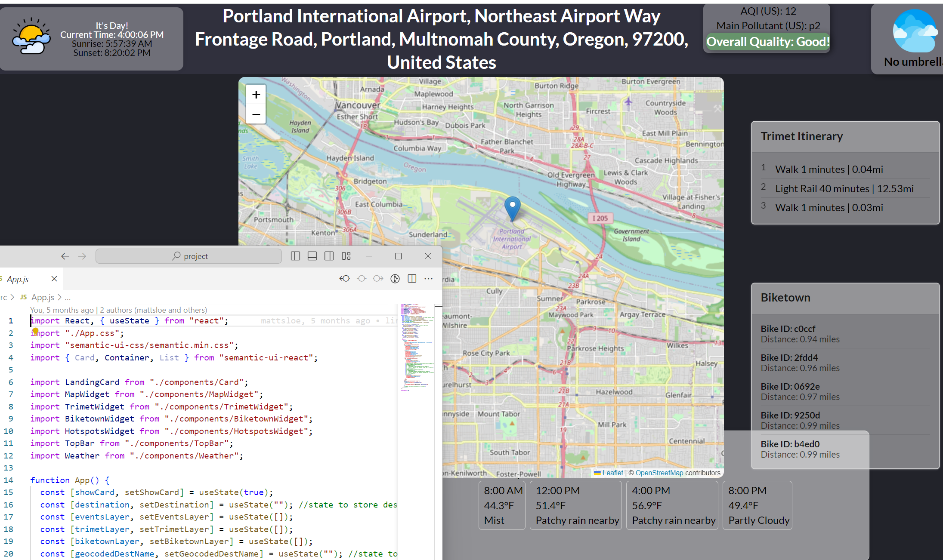The height and width of the screenshot is (560, 943).
Task: Select the App.js editor tab
Action: click(x=18, y=279)
